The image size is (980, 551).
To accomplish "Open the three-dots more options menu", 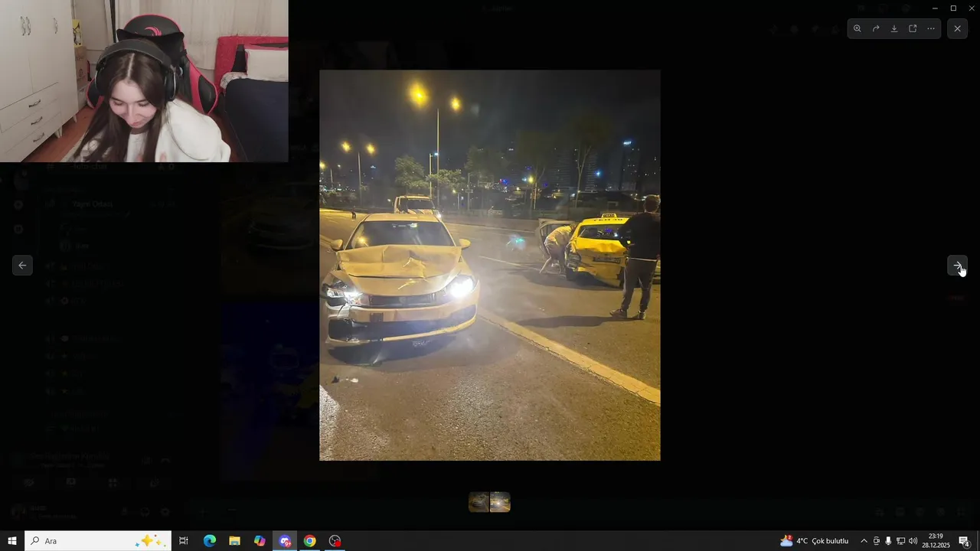I will click(931, 28).
